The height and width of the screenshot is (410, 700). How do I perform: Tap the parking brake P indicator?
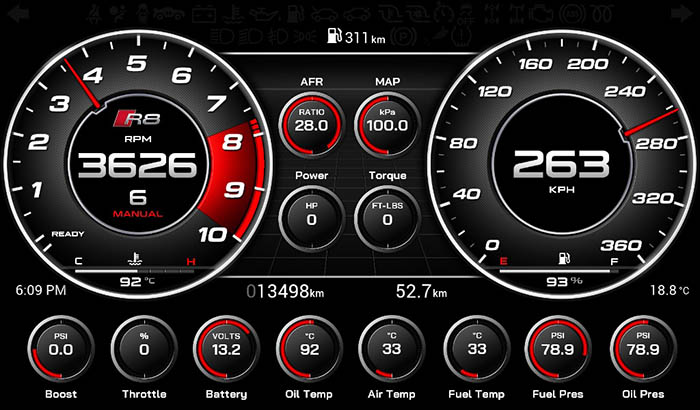tap(404, 36)
